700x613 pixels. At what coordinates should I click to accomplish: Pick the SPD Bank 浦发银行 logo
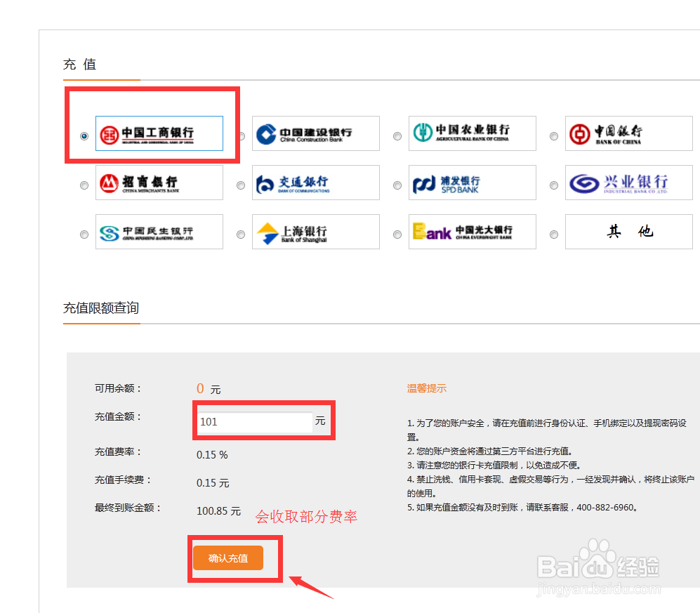473,183
